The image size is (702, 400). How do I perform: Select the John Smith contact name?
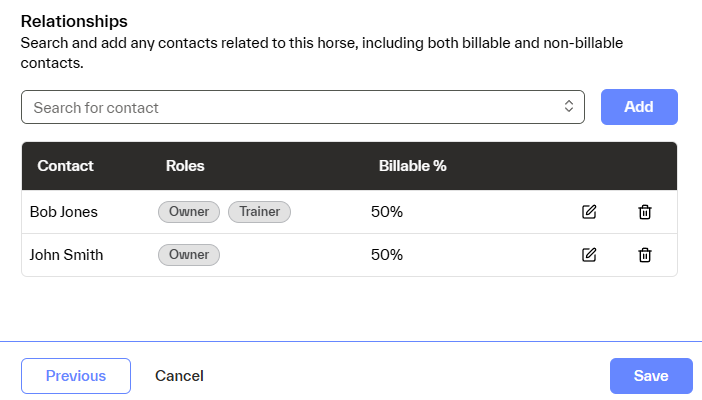click(x=66, y=255)
